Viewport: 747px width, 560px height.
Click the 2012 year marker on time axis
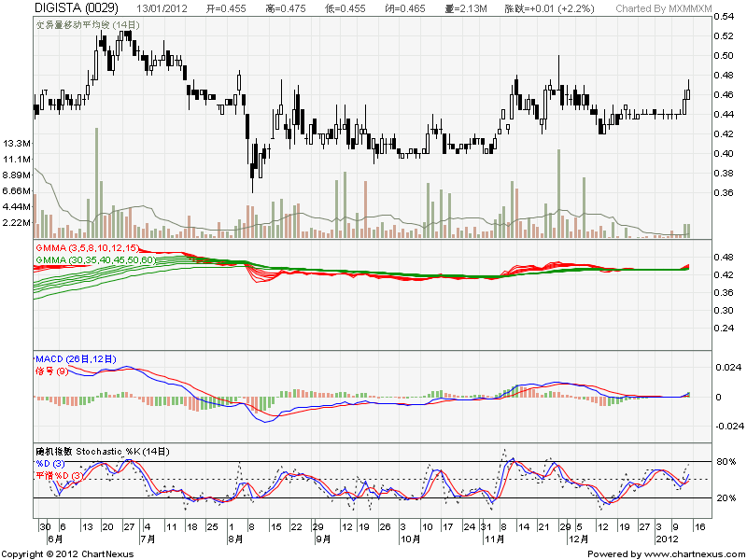(x=665, y=539)
